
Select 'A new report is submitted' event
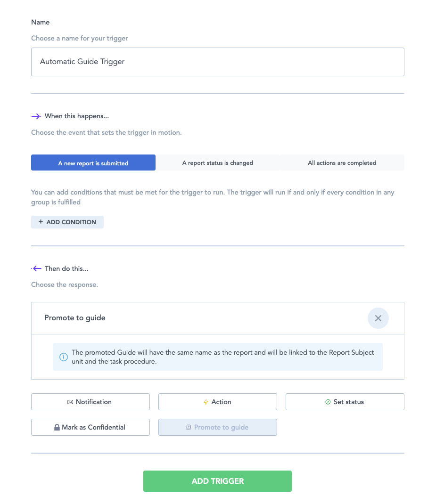point(93,163)
